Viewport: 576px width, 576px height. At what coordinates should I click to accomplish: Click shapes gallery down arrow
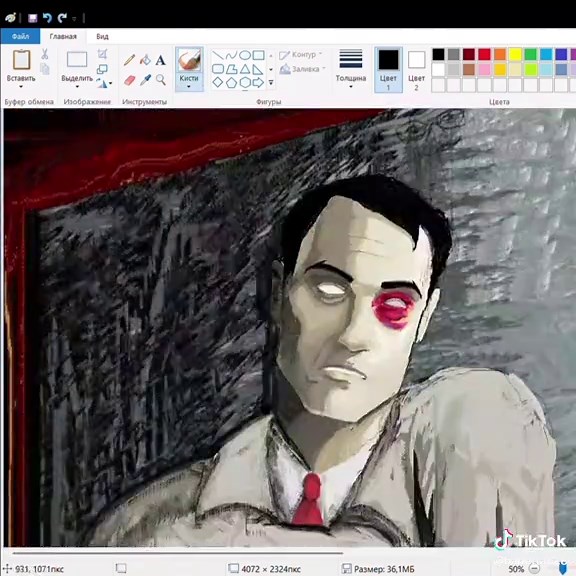click(x=271, y=69)
